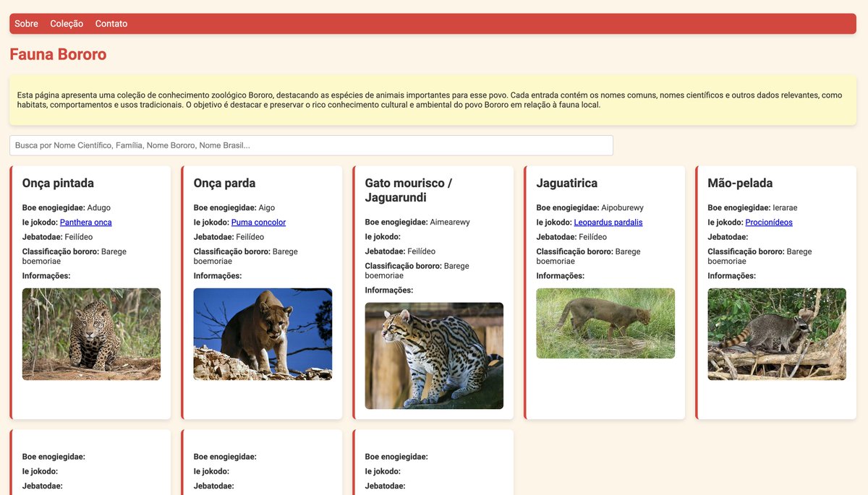868x495 pixels.
Task: Click the Mão-pelada card title
Action: tap(741, 183)
